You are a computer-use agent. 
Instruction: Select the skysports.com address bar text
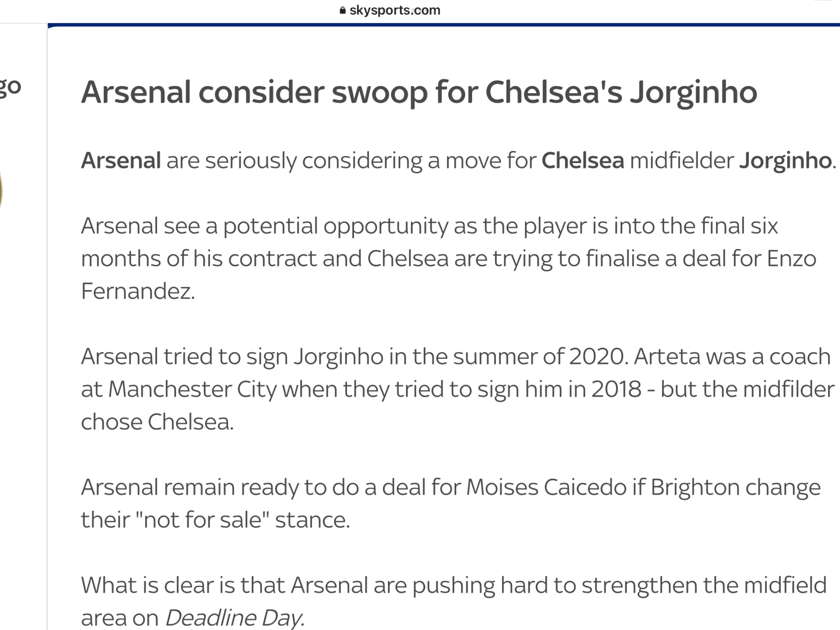tap(395, 10)
